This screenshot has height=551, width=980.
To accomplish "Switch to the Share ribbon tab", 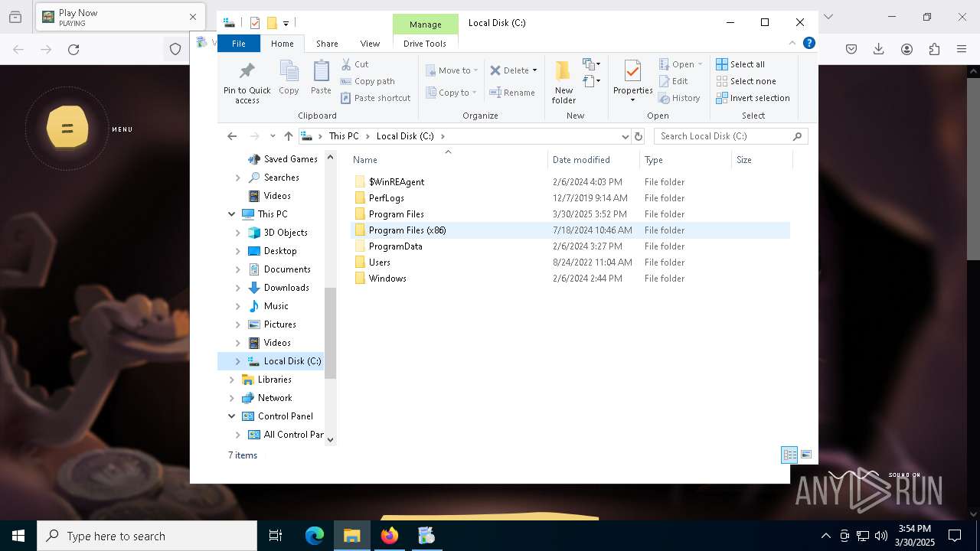I will [x=327, y=44].
